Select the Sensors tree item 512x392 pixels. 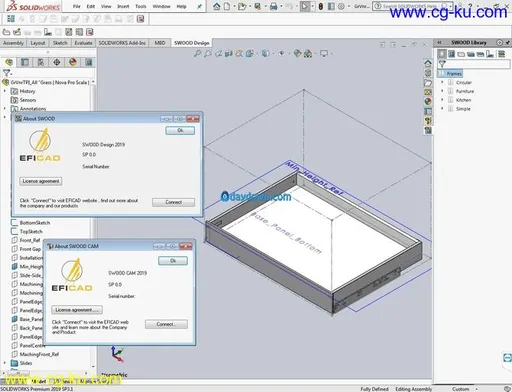click(x=28, y=100)
